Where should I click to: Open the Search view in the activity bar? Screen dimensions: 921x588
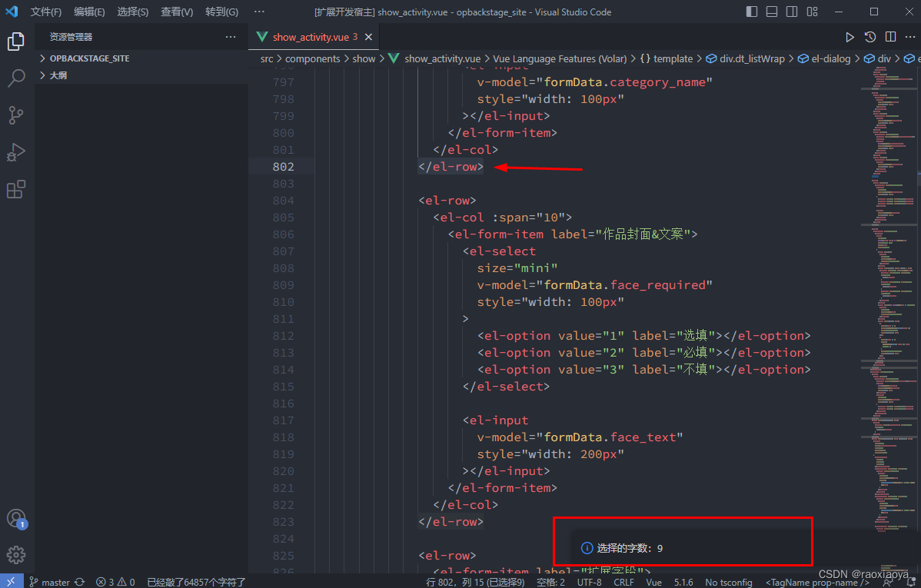click(16, 78)
